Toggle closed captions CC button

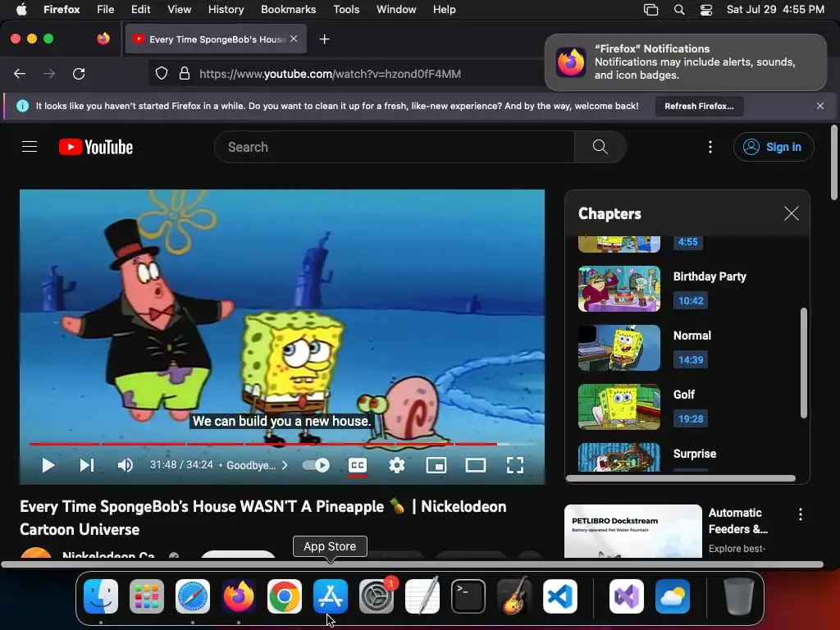pyautogui.click(x=358, y=465)
